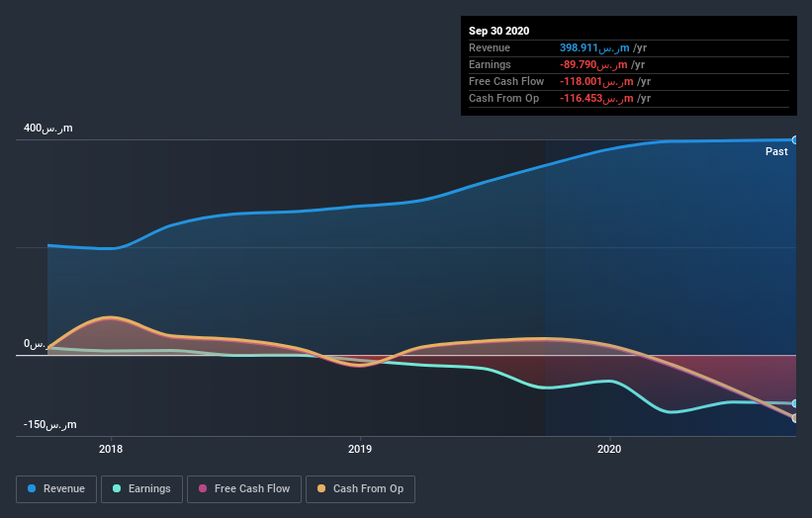Click the Revenue row label in tooltip
The width and height of the screenshot is (812, 518).
click(489, 47)
